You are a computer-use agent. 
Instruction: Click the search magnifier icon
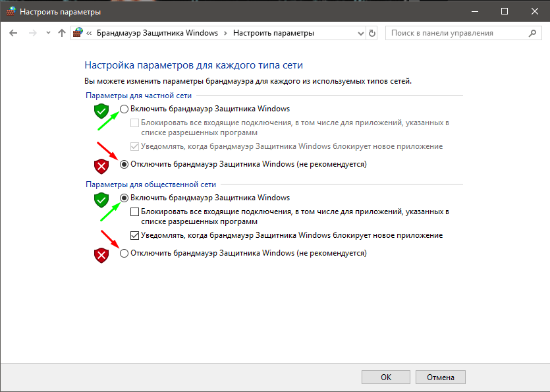click(x=532, y=33)
